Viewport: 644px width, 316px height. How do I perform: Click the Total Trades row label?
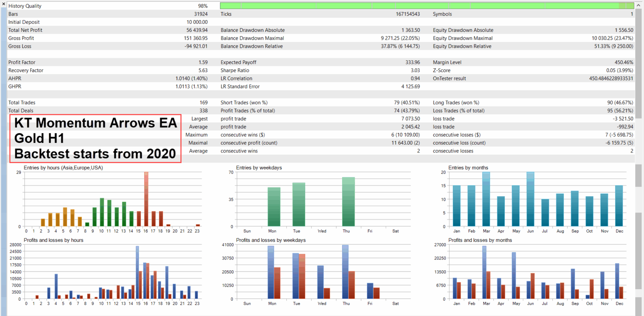[22, 103]
